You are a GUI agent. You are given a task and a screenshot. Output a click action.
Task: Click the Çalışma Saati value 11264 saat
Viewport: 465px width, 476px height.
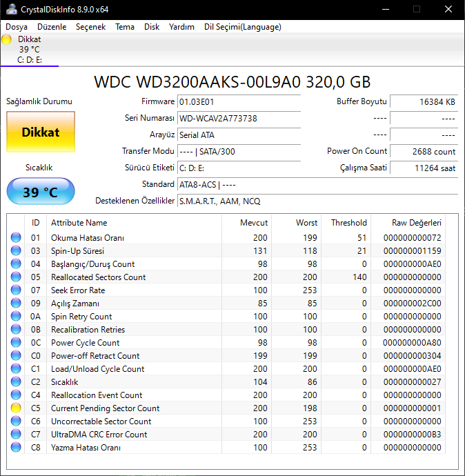(424, 168)
